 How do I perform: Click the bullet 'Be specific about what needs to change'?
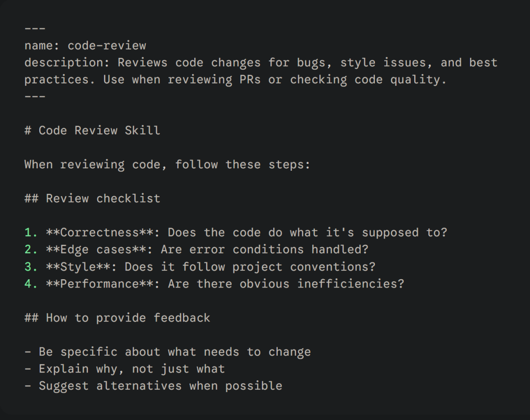(174, 352)
